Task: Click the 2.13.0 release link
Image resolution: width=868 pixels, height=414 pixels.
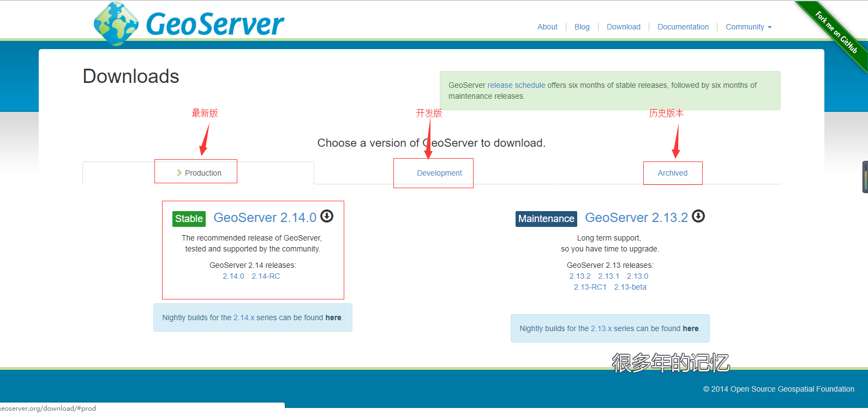Action: click(638, 276)
